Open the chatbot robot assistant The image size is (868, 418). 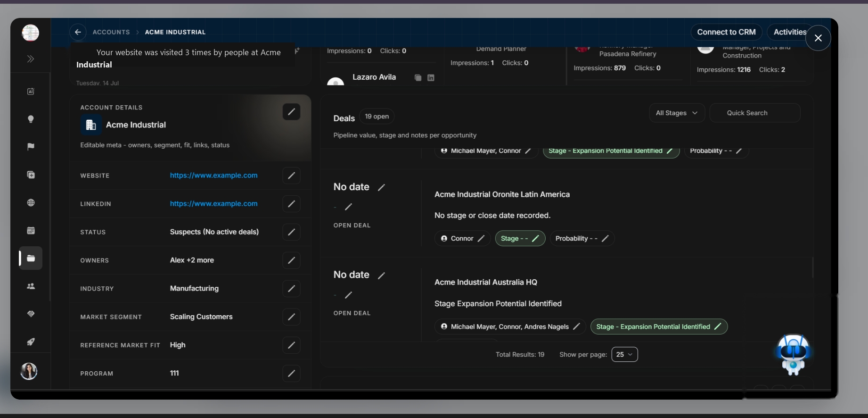pyautogui.click(x=794, y=354)
